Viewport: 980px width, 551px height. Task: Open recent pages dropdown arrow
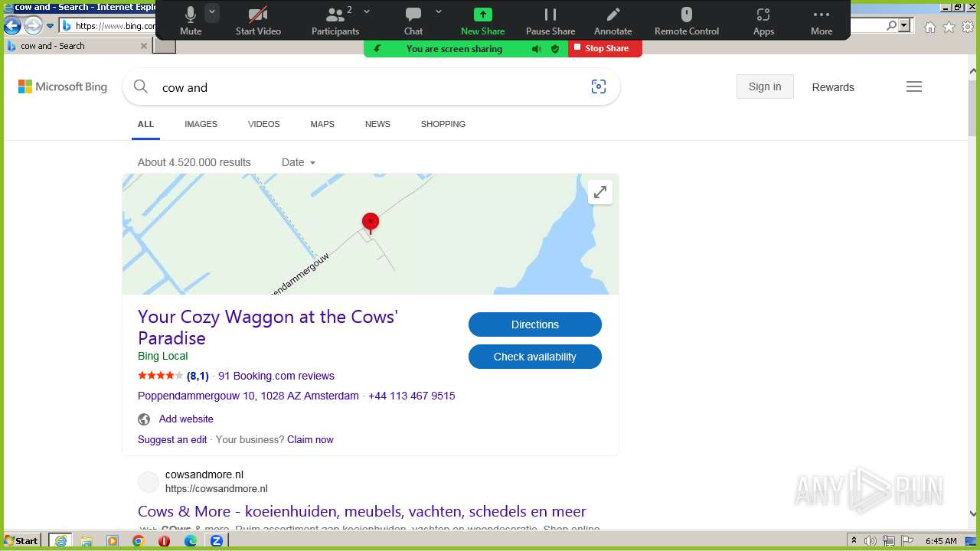[x=51, y=26]
